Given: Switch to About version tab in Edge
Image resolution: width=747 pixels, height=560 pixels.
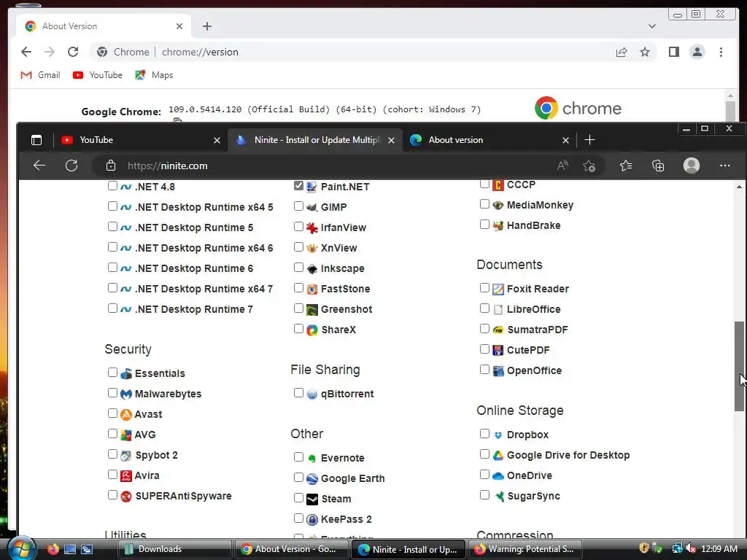Looking at the screenshot, I should (x=489, y=139).
